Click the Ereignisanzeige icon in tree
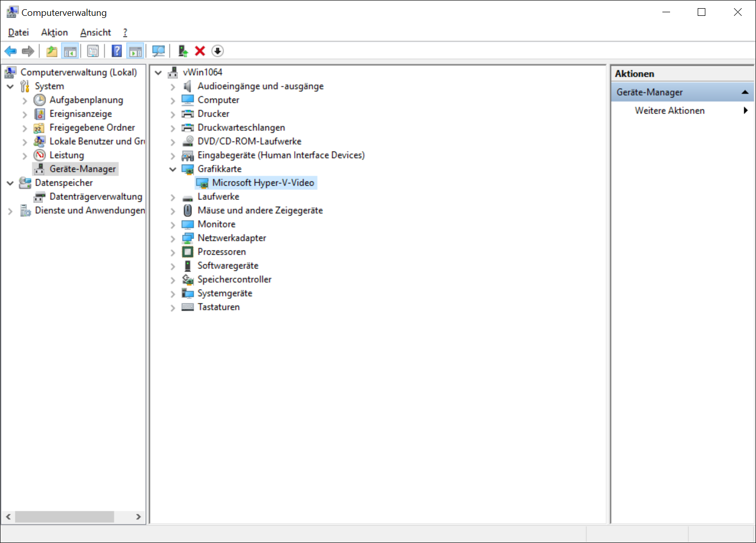 [x=39, y=114]
